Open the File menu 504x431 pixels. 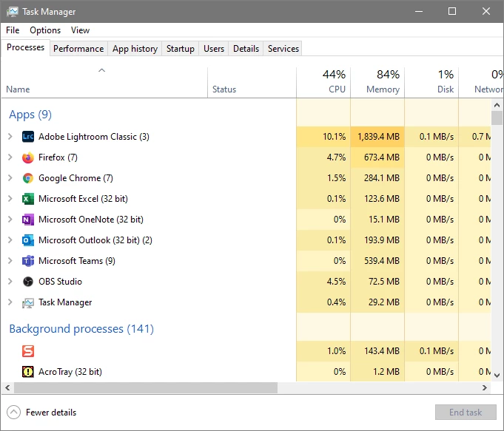(13, 30)
